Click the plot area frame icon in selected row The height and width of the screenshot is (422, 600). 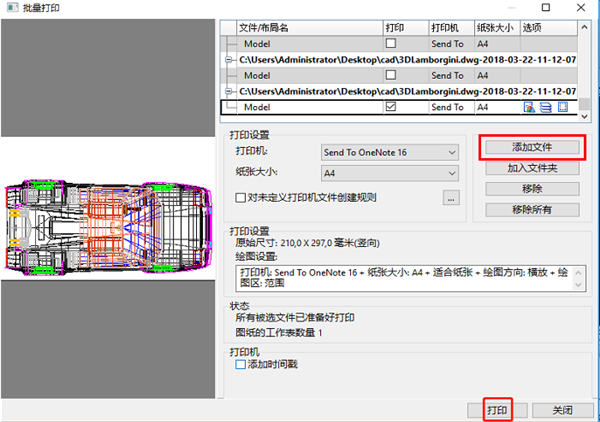click(562, 107)
